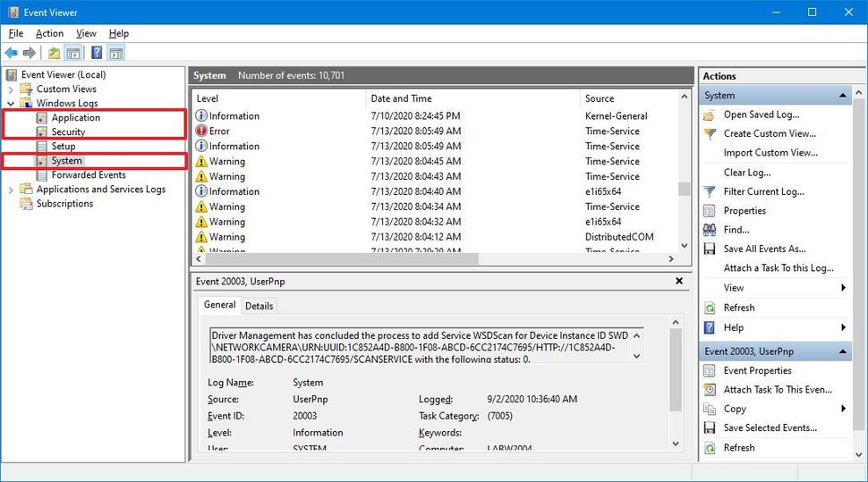Click the event list vertical scrollbar thumb
The height and width of the screenshot is (482, 868).
pos(685,189)
